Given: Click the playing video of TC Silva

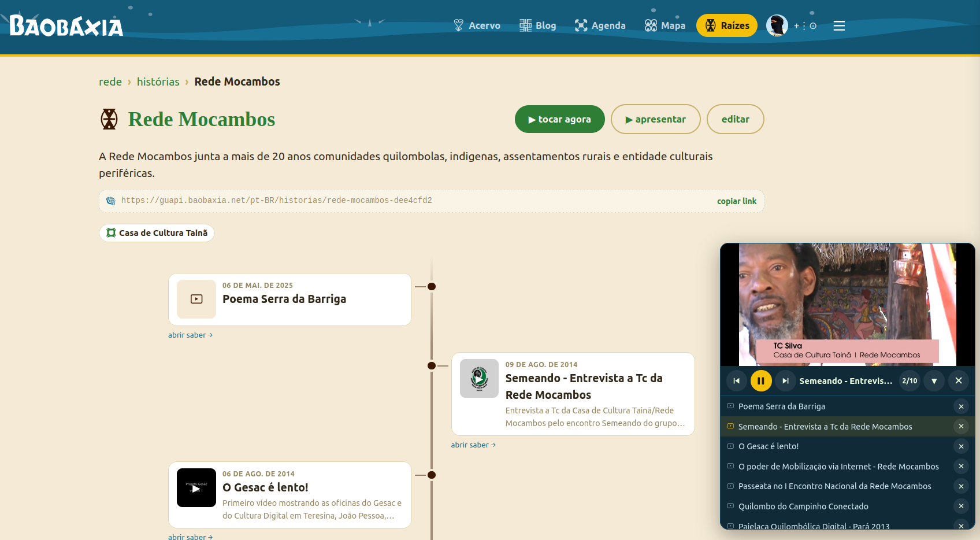Looking at the screenshot, I should click(848, 305).
